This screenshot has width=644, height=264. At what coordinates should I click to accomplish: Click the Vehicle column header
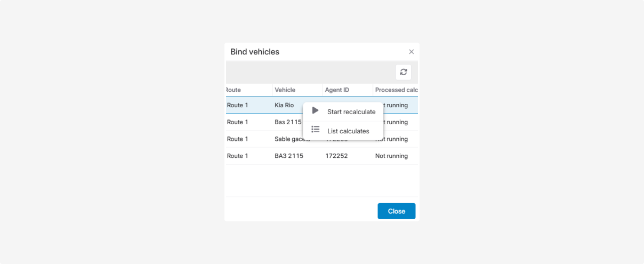coord(285,90)
